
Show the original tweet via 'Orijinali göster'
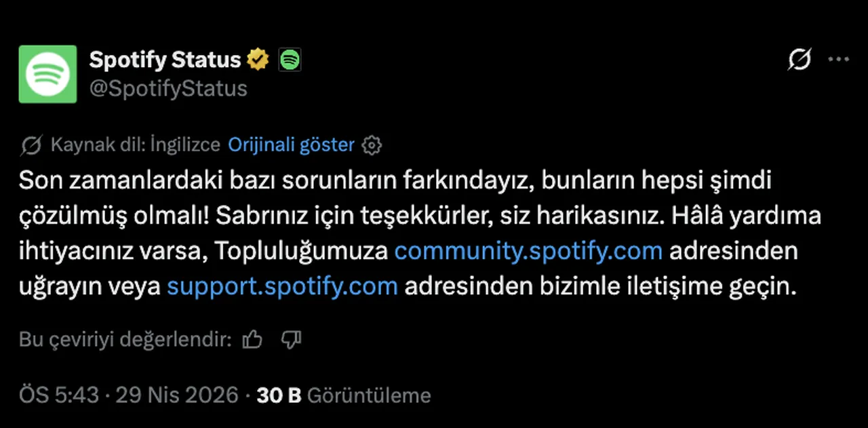point(291,144)
